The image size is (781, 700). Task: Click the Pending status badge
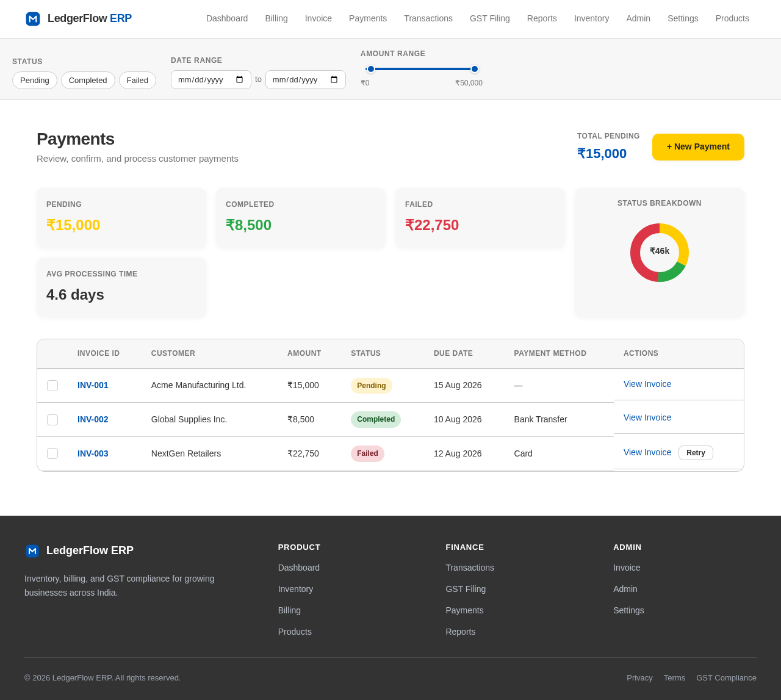372,386
